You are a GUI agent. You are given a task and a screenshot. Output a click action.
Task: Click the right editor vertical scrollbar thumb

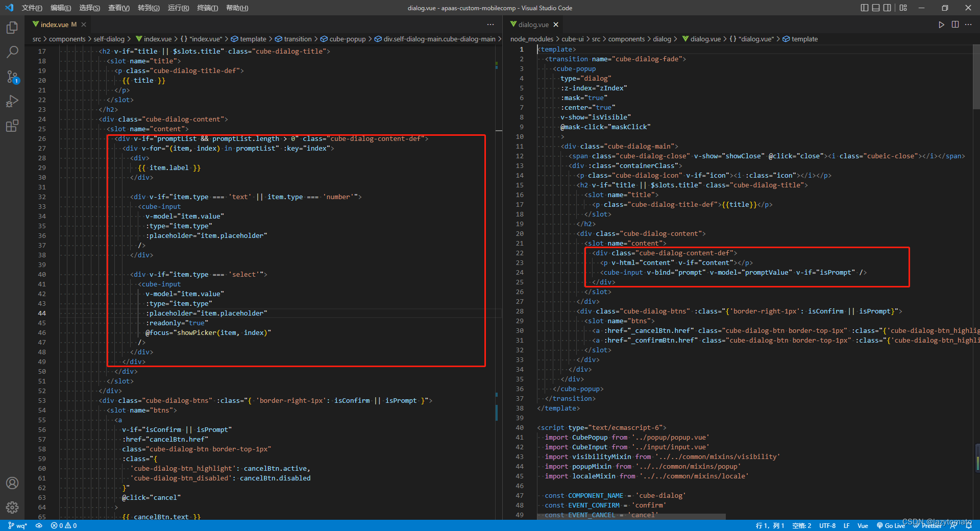[x=976, y=77]
